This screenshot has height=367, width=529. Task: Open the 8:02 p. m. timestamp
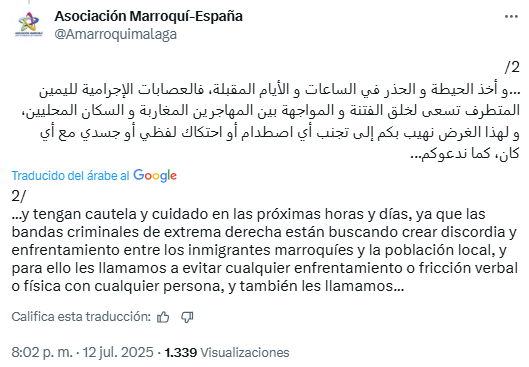(x=42, y=352)
